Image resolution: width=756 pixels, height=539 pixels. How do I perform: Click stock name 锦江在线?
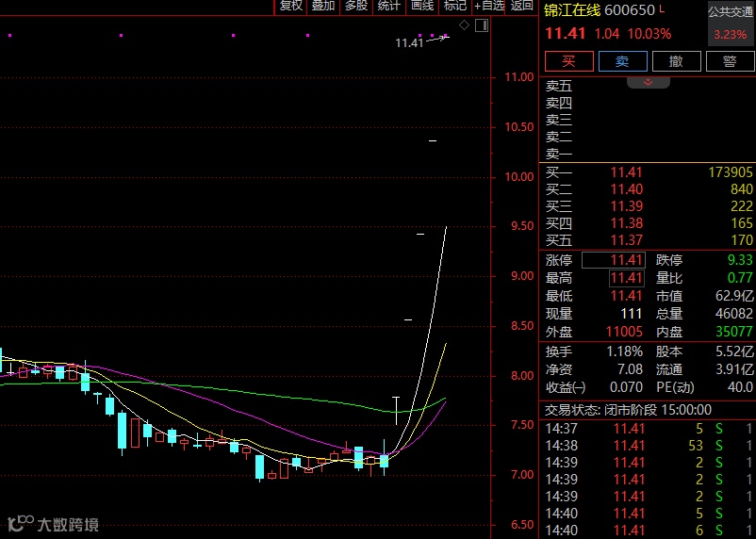[572, 10]
